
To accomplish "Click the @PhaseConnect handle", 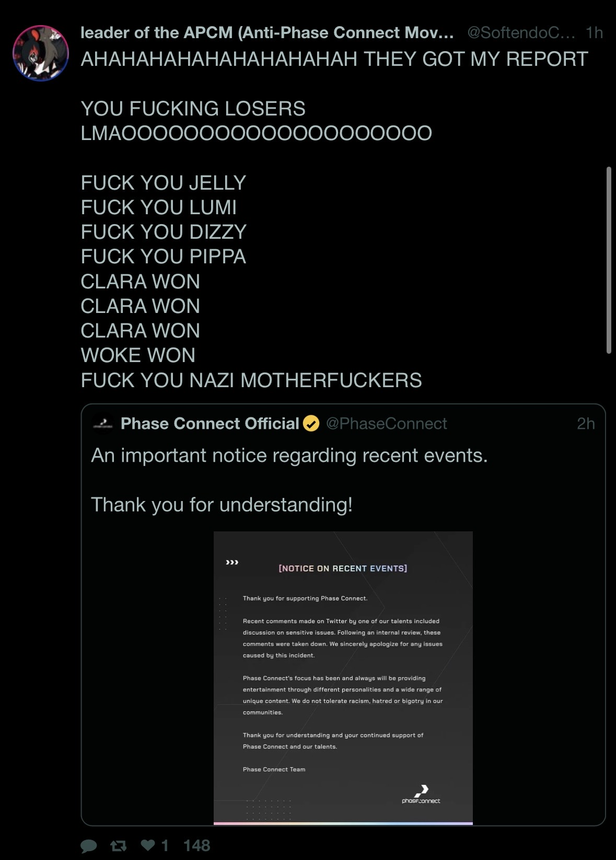I will point(387,423).
